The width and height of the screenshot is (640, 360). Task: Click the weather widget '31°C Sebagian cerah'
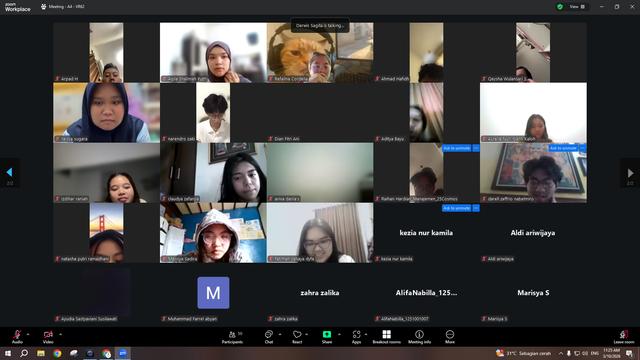523,353
